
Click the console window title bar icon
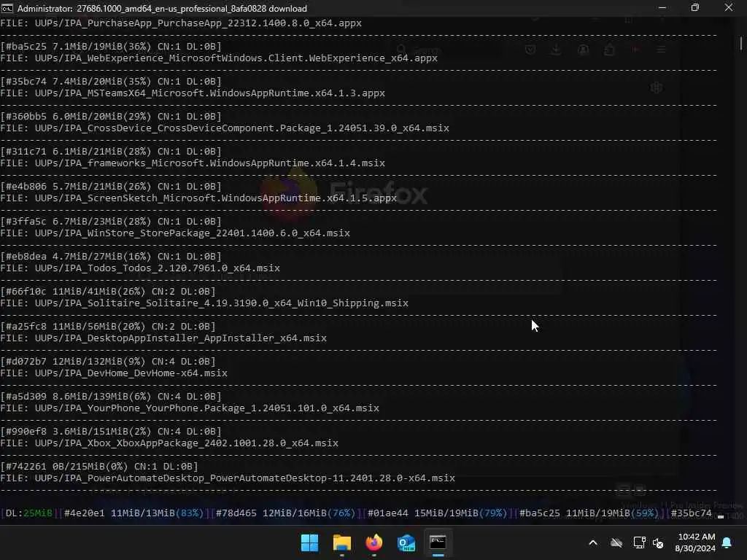click(x=7, y=8)
